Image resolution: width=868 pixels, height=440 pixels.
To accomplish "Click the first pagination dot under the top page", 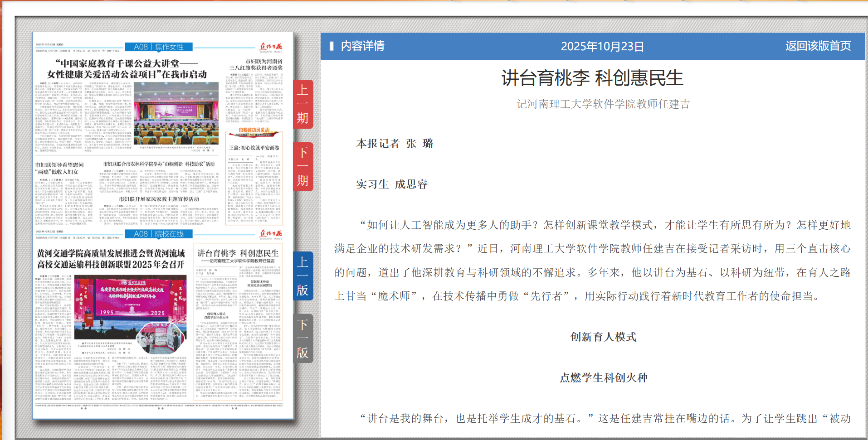I will [x=82, y=408].
